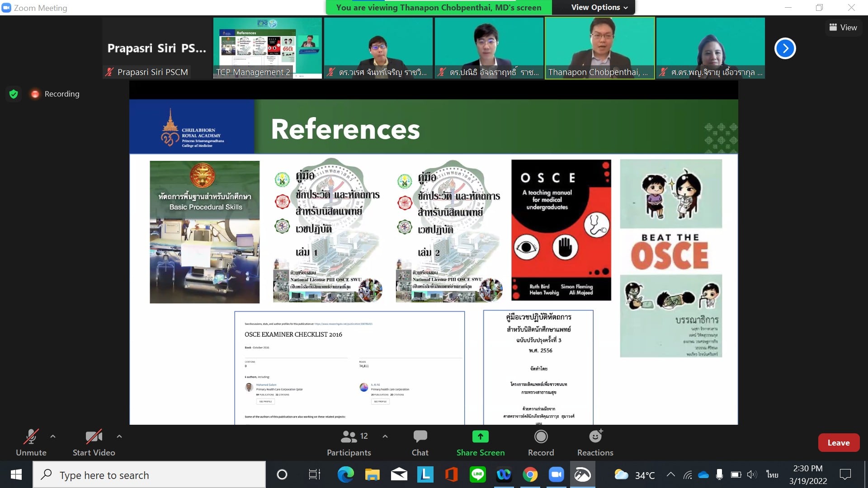Select ศ.ดร.พญ.จิรายุ participant video tile
Screen dimensions: 868x488
(711, 48)
